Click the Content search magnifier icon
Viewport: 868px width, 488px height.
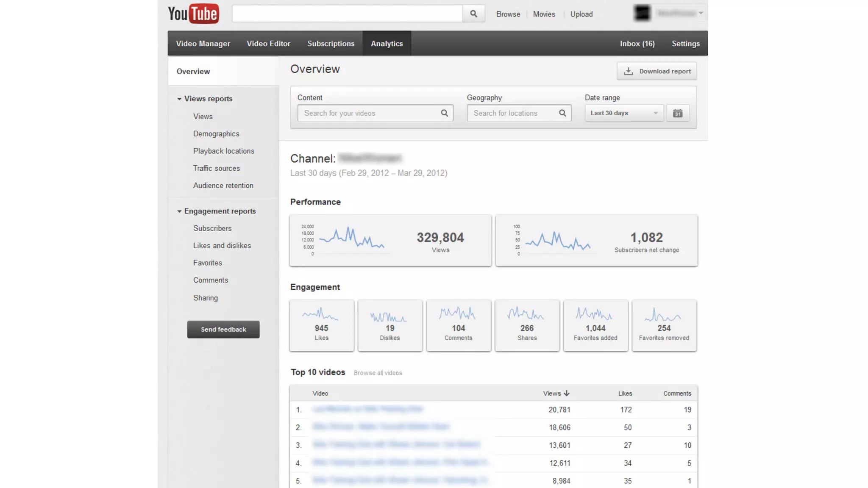(444, 113)
